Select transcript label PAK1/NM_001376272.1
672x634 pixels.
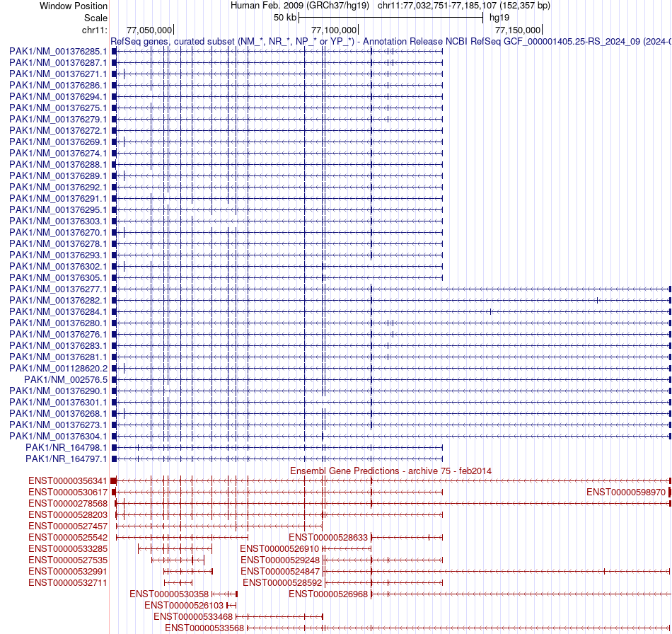[58, 131]
